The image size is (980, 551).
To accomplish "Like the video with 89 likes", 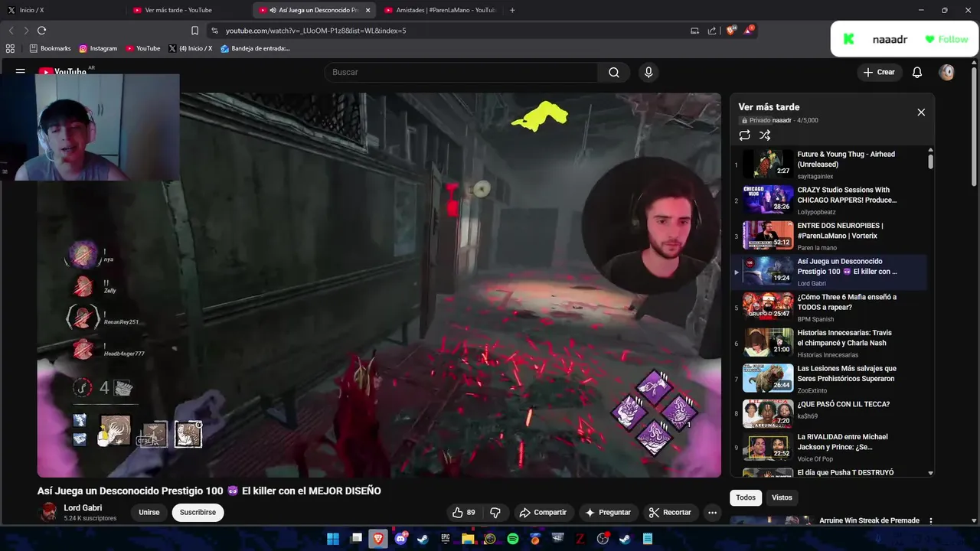I will coord(464,513).
